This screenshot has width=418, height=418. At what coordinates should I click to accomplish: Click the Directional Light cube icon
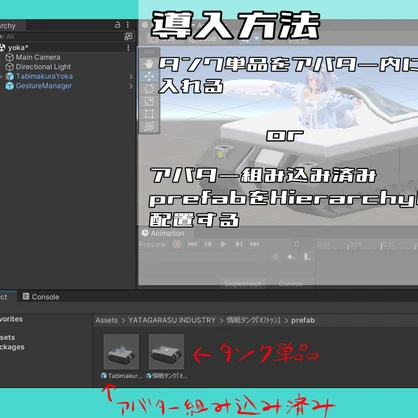[9, 67]
